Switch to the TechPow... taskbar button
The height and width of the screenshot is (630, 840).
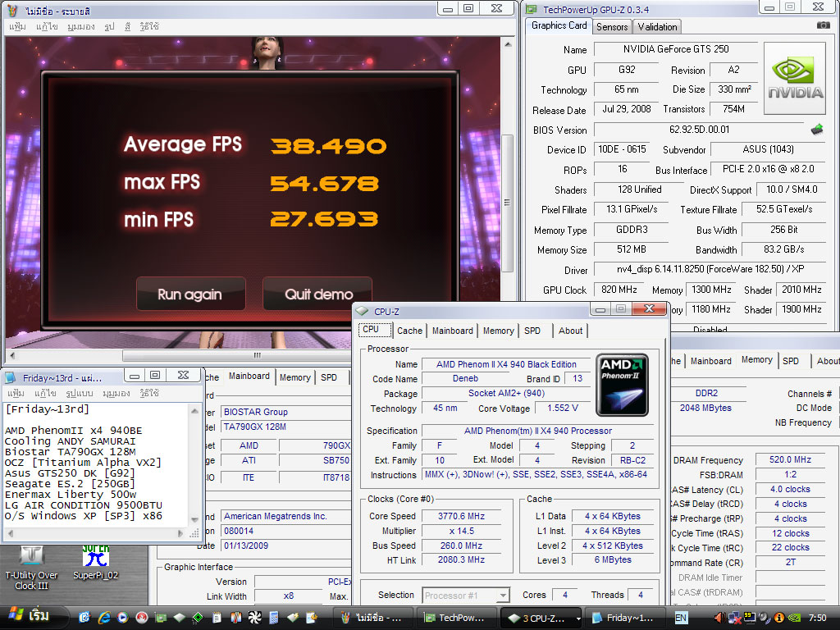(x=457, y=618)
